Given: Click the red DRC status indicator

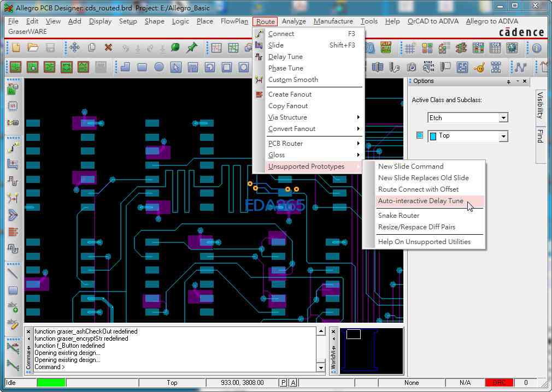Looking at the screenshot, I should pos(498,383).
